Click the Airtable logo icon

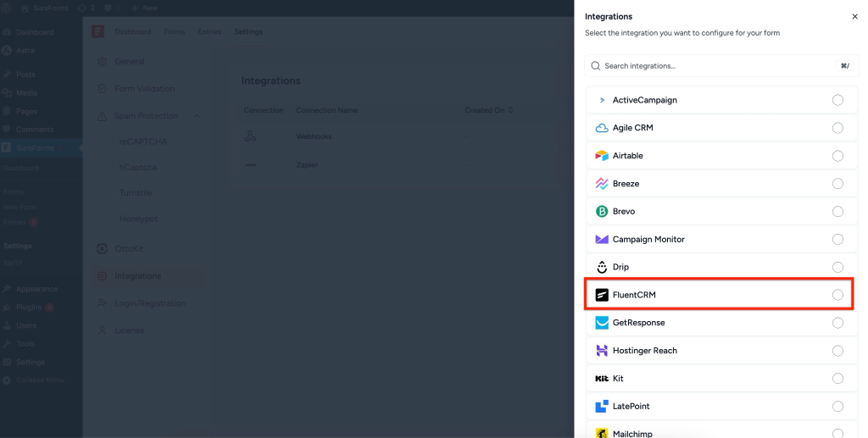(602, 156)
